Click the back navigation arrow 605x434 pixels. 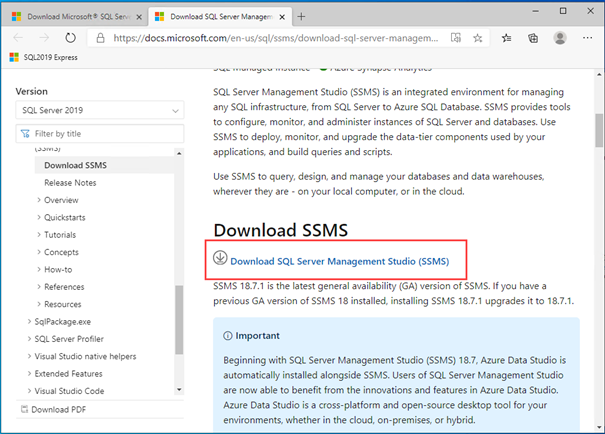[18, 38]
